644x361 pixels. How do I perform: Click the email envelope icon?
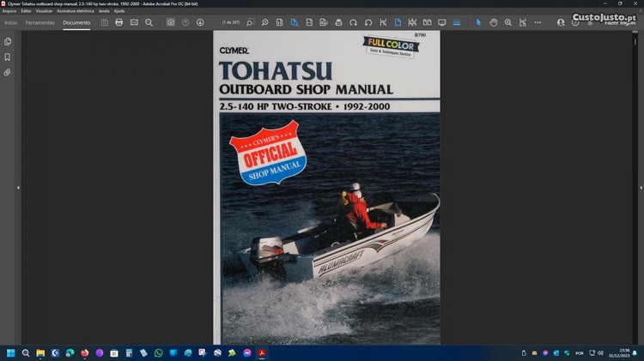point(134,22)
